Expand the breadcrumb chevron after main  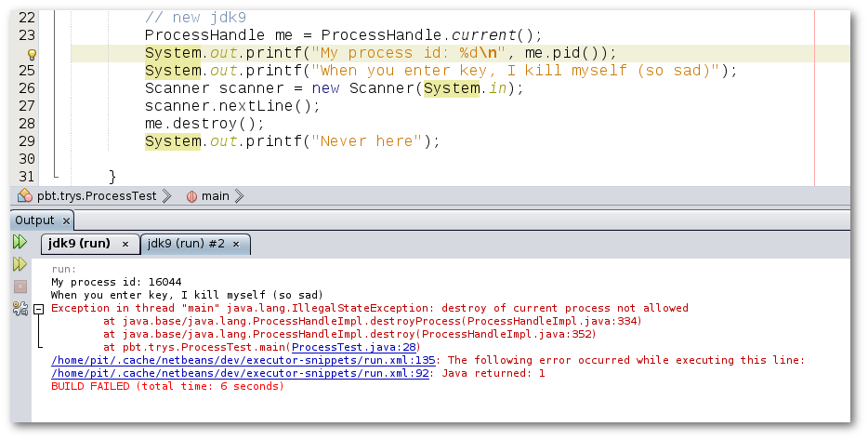pyautogui.click(x=239, y=195)
